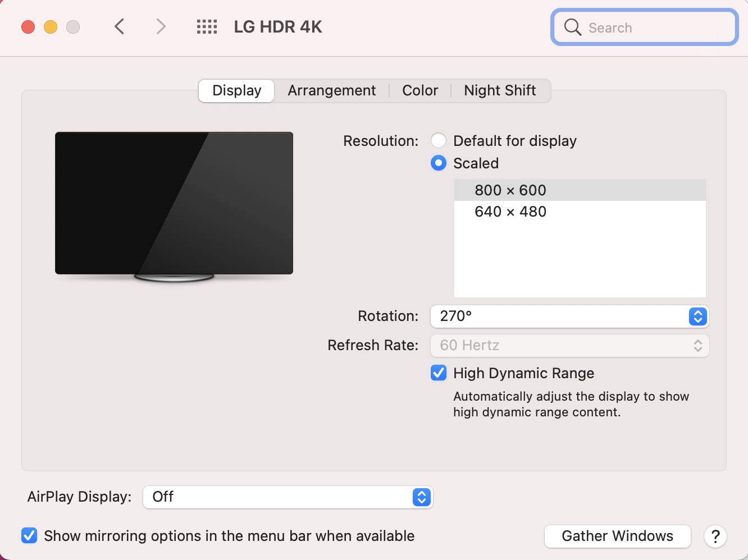Viewport: 748px width, 560px height.
Task: Select Default for display resolution
Action: pyautogui.click(x=439, y=140)
